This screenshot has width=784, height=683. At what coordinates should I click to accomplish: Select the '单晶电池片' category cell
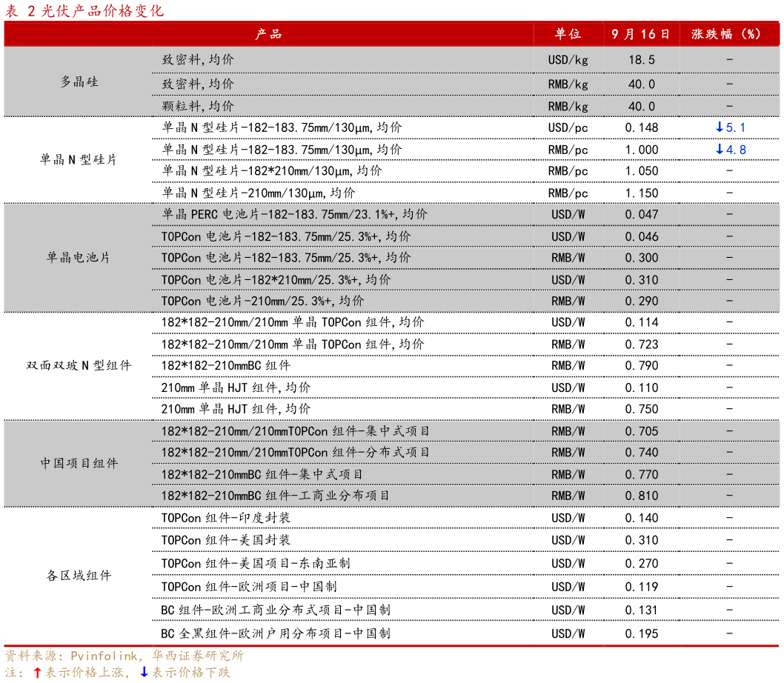78,258
